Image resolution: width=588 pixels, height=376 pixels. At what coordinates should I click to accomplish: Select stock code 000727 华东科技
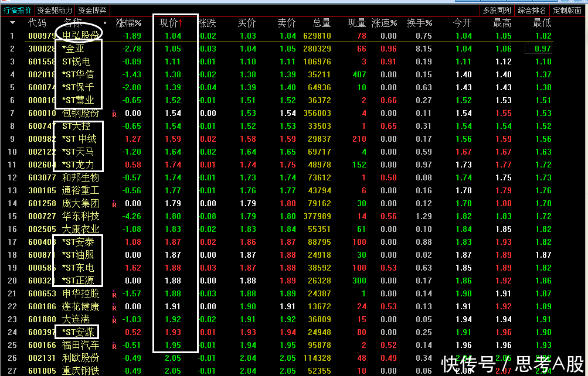click(81, 217)
